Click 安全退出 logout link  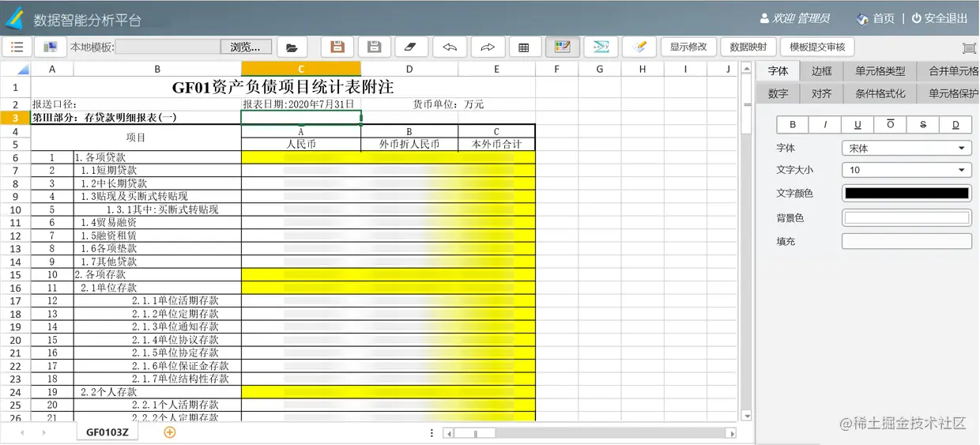click(x=940, y=18)
